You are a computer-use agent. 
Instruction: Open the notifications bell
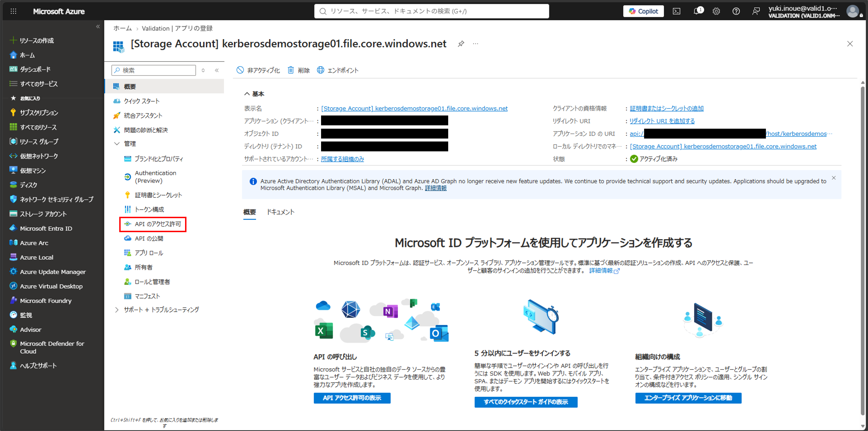tap(697, 11)
